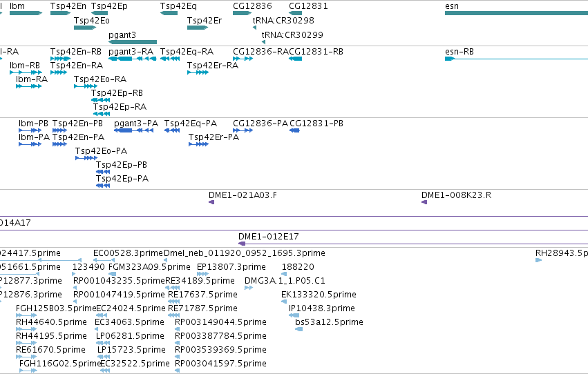
Task: Click EST EC00528.3prime
Action: point(104,260)
